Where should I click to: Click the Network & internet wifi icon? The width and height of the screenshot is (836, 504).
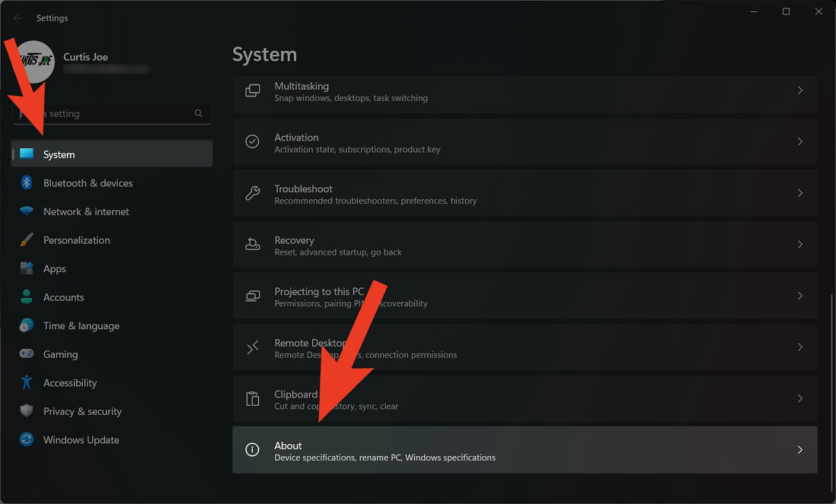pyautogui.click(x=26, y=212)
